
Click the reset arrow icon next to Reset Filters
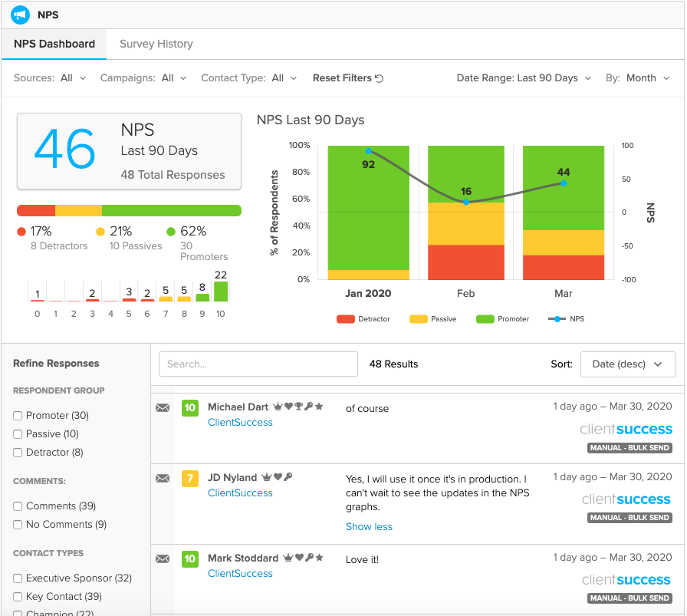coord(380,78)
